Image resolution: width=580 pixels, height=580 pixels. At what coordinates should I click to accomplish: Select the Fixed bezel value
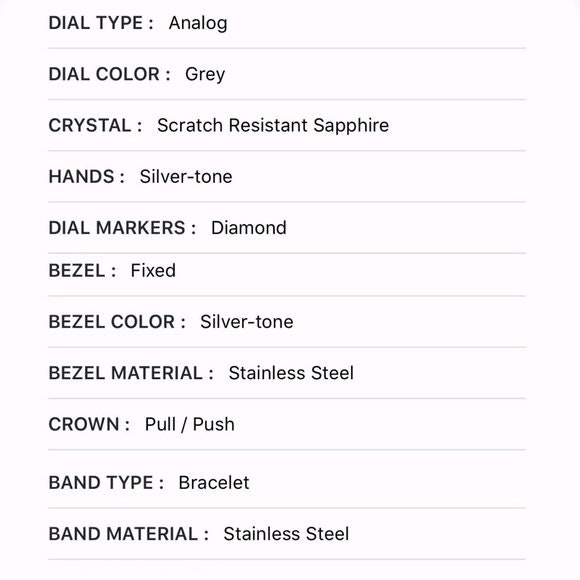153,270
